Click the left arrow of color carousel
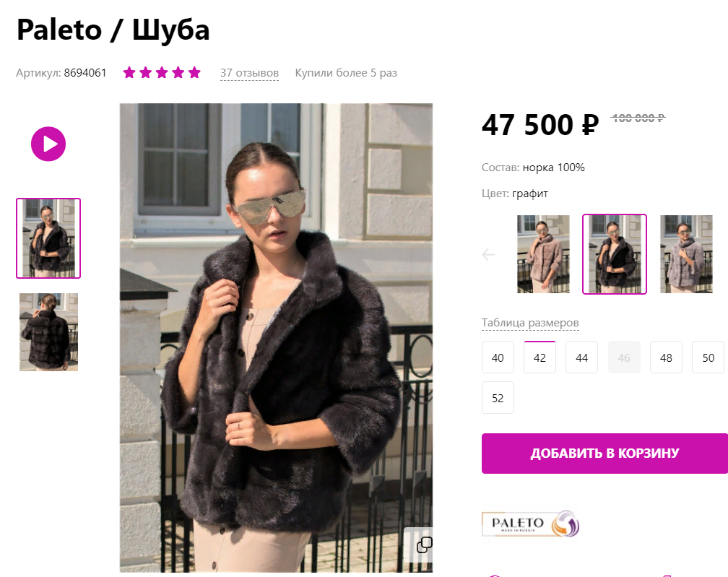Image resolution: width=728 pixels, height=577 pixels. pos(488,254)
